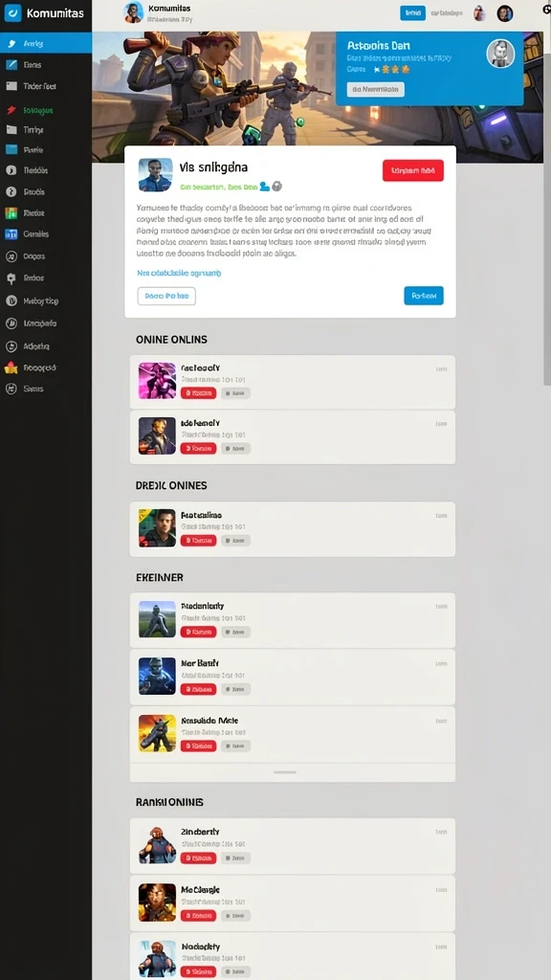Click the blue person icon in the profile card

click(x=264, y=187)
